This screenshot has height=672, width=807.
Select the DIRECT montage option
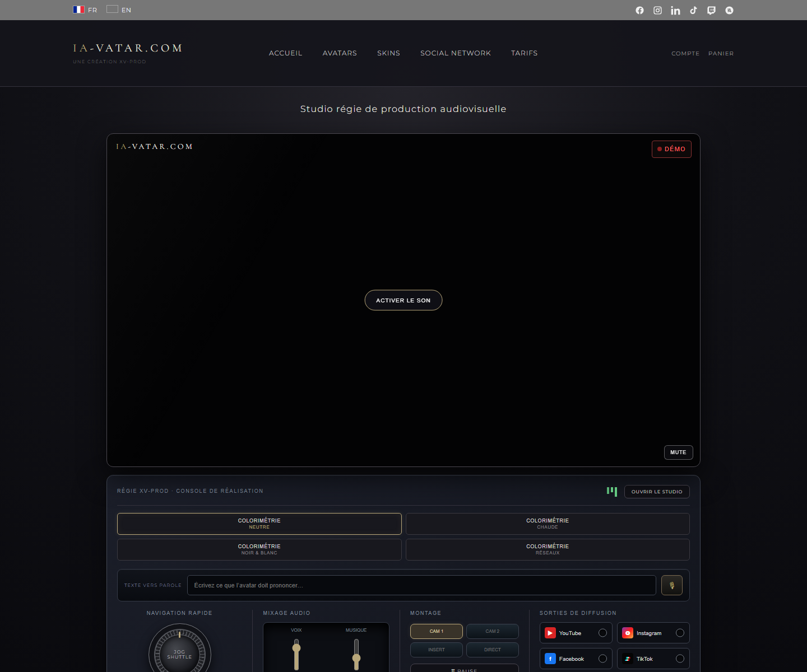pos(493,650)
